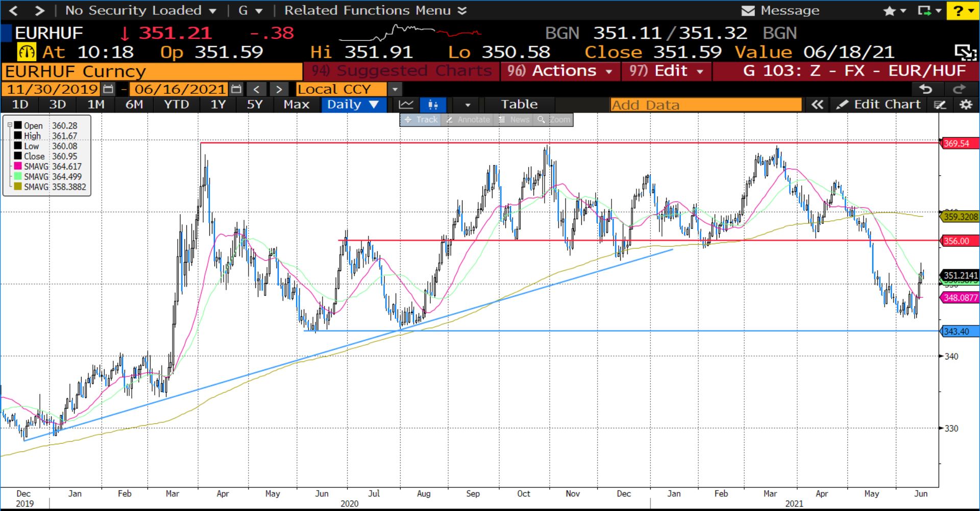Click the undo arrow icon

[926, 89]
